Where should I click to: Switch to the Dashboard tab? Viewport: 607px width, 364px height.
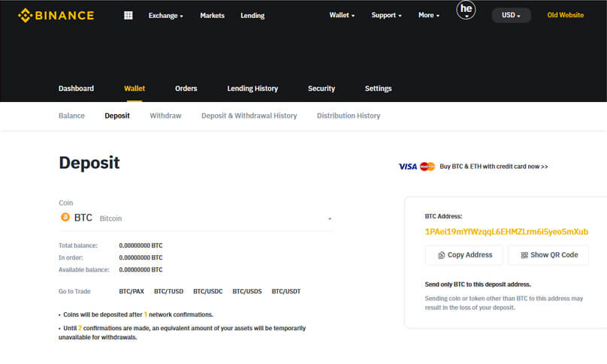(77, 89)
